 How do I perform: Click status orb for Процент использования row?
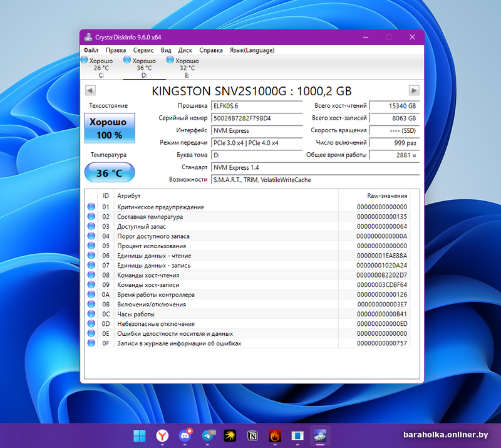tap(91, 246)
